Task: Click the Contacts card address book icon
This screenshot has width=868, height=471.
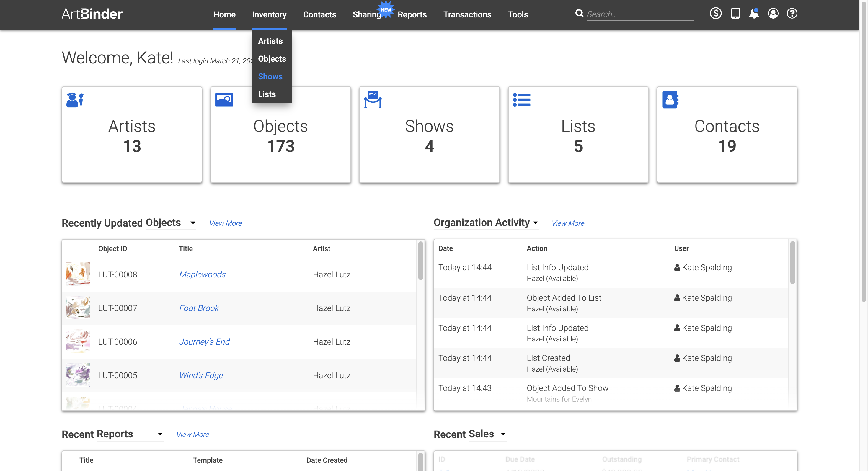Action: pos(670,100)
